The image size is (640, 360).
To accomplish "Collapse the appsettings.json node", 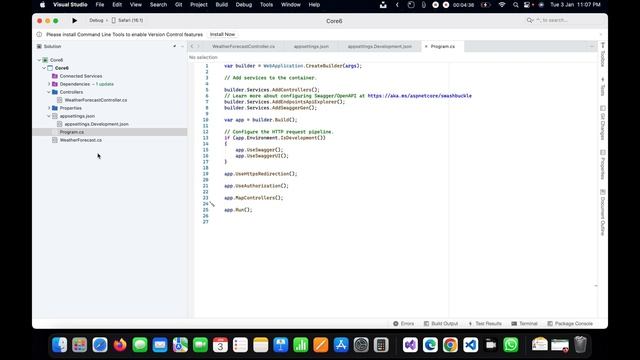I will [49, 116].
